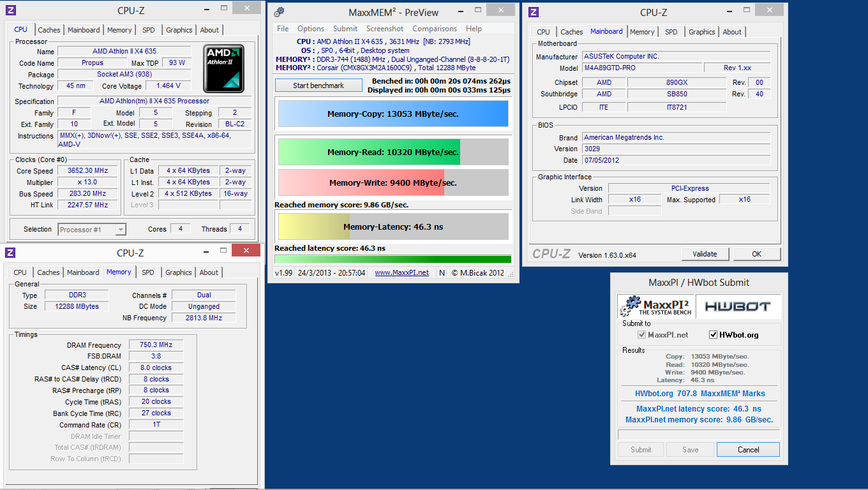This screenshot has height=490, width=868.
Task: Click the blue Memory-Copy result bar
Action: (393, 114)
